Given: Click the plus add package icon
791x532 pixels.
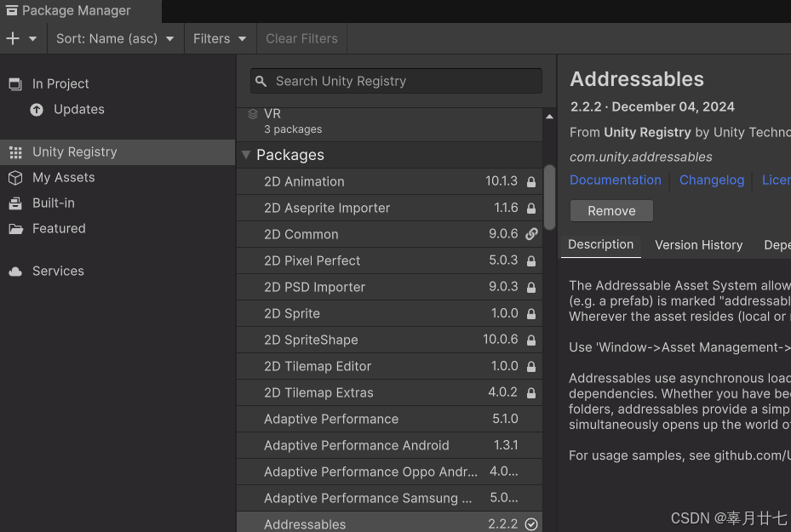Looking at the screenshot, I should coord(13,38).
